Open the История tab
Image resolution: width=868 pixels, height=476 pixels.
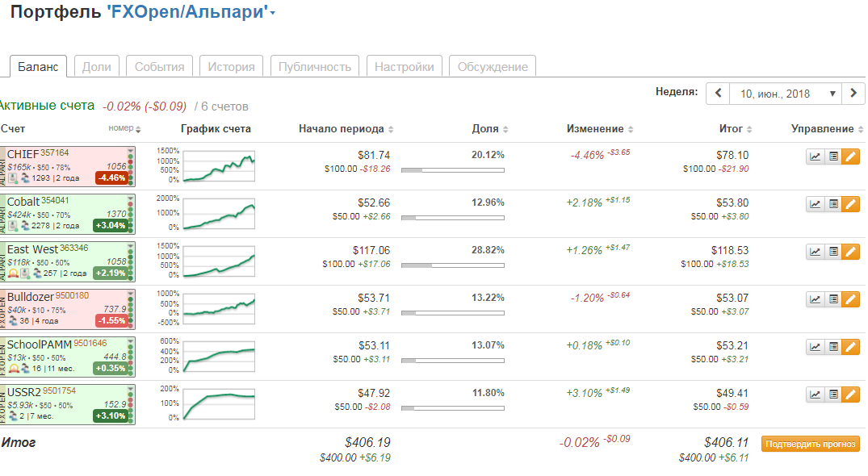231,67
